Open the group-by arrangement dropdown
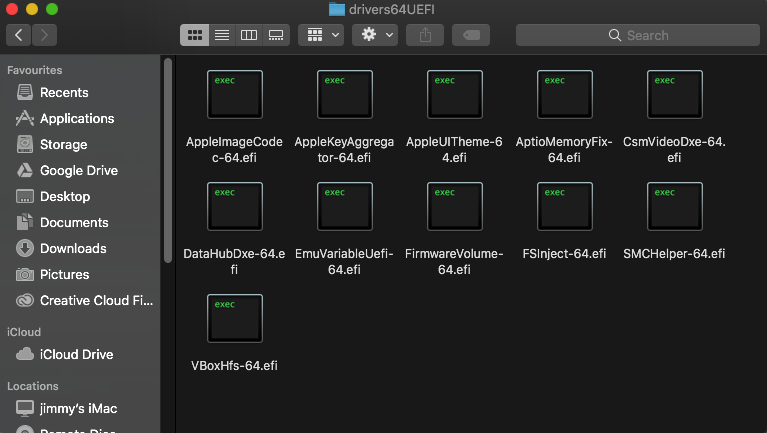Viewport: 767px width, 433px height. point(321,35)
